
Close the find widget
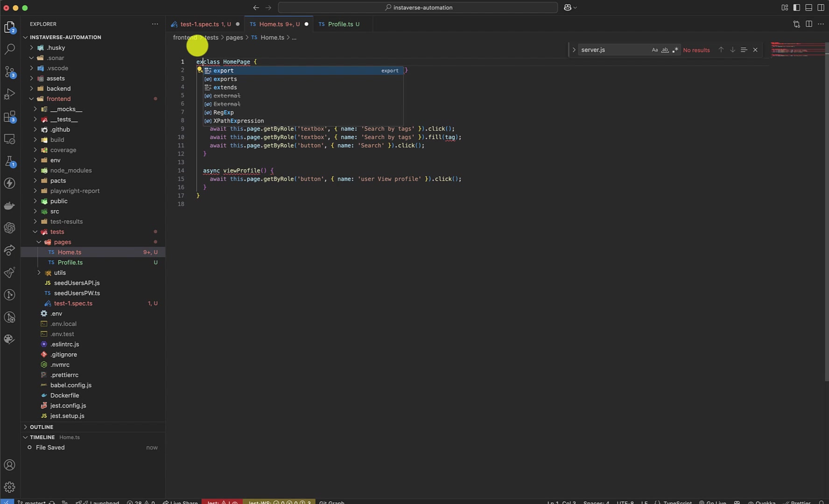click(x=755, y=49)
